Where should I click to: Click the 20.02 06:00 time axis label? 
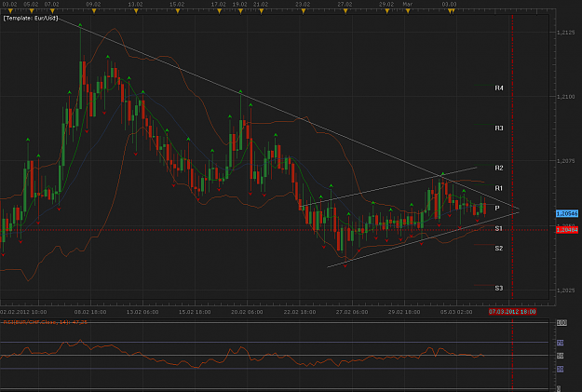(x=247, y=312)
